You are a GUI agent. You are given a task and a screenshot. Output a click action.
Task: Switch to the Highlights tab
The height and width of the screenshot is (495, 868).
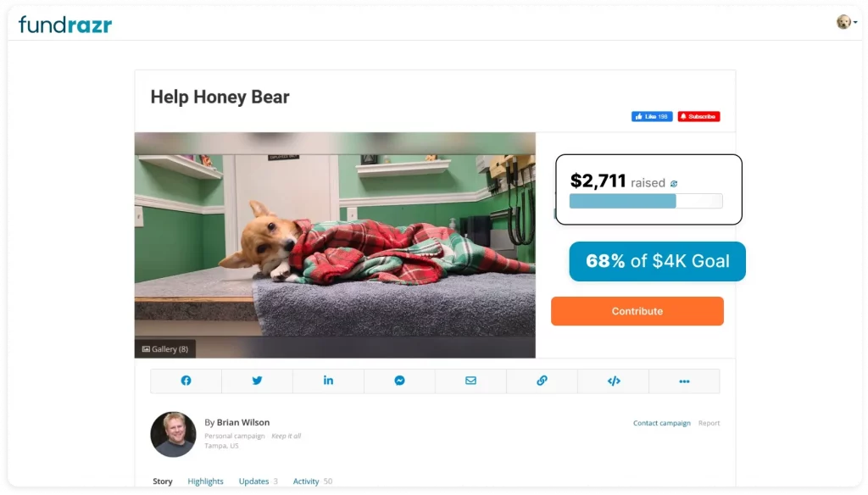point(206,481)
